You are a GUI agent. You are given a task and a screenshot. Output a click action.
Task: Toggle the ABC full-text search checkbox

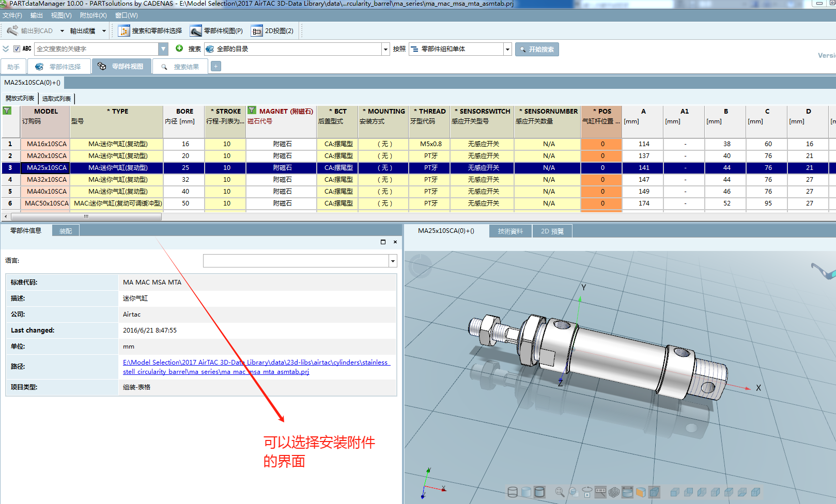click(17, 49)
